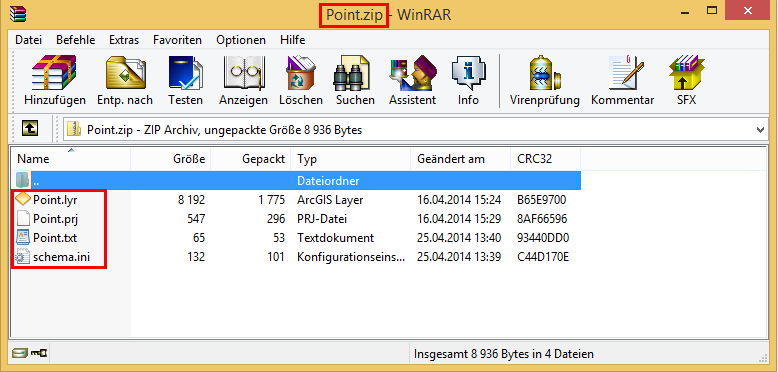Click the zip archive icon in address bar
Viewport: 778px width, 372px height.
click(x=73, y=129)
